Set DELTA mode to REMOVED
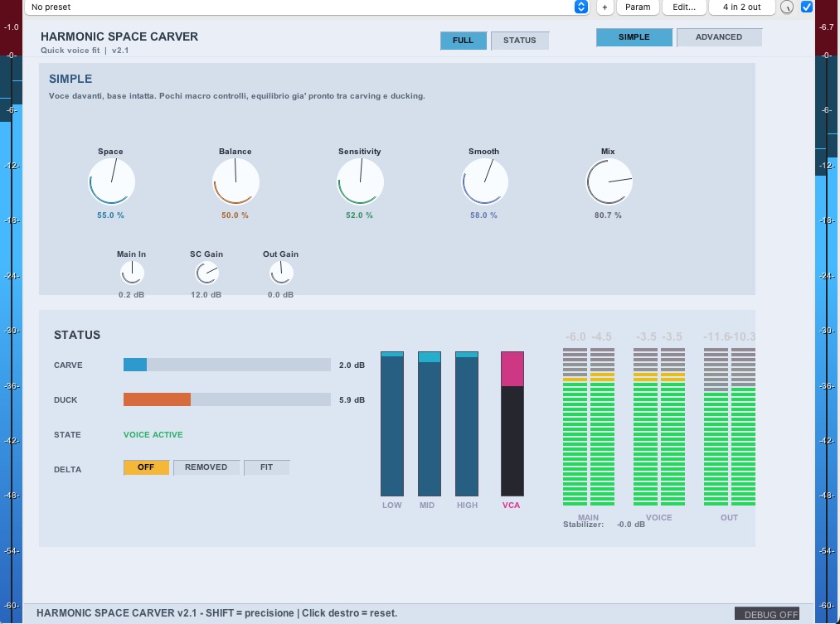This screenshot has height=624, width=840. [206, 467]
